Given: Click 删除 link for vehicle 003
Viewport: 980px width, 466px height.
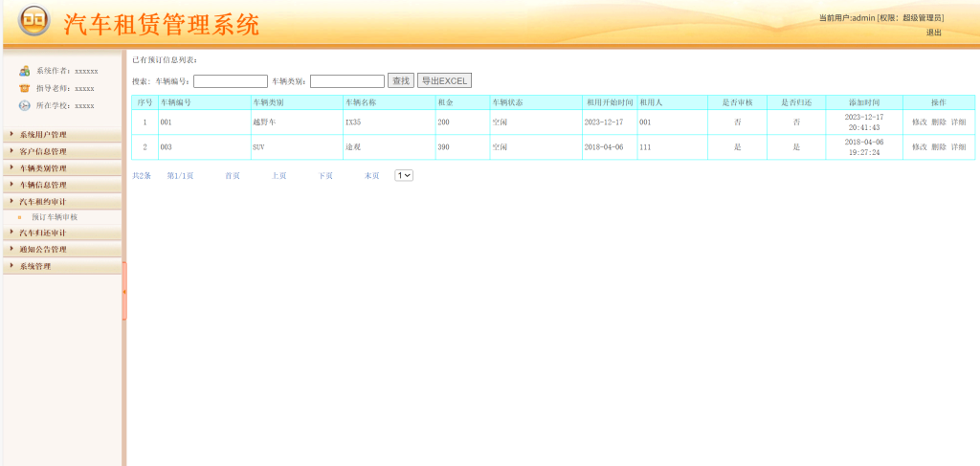Looking at the screenshot, I should [939, 147].
